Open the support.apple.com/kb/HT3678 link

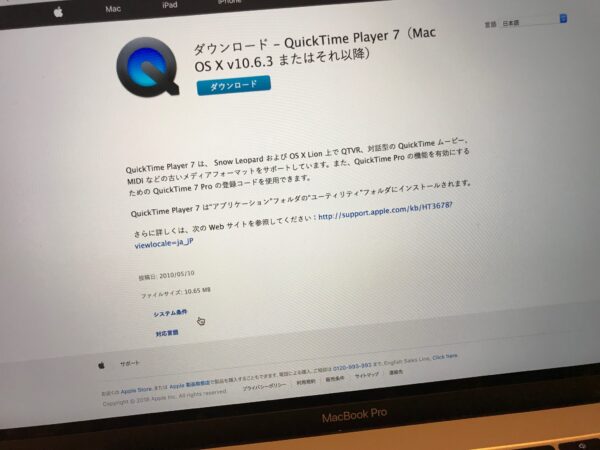385,211
